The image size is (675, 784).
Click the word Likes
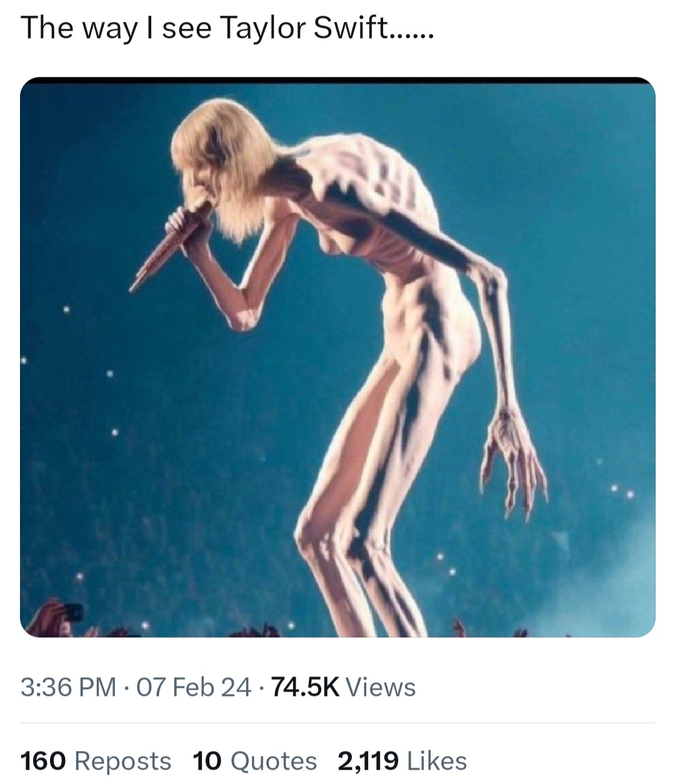tap(437, 761)
